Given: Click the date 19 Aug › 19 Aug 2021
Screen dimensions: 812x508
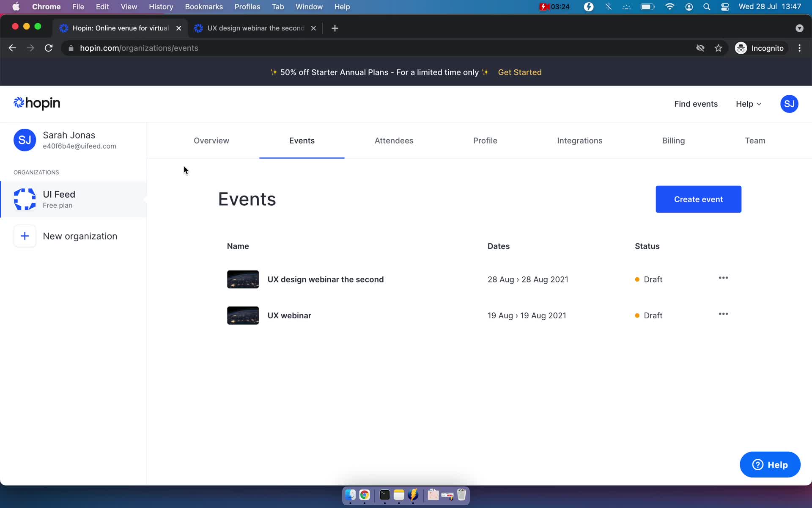Looking at the screenshot, I should tap(527, 315).
